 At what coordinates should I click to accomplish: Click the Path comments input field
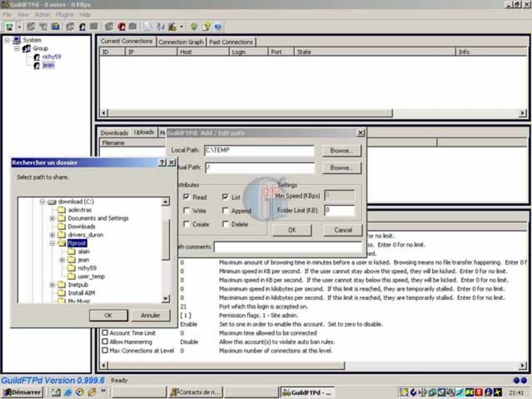[x=288, y=247]
